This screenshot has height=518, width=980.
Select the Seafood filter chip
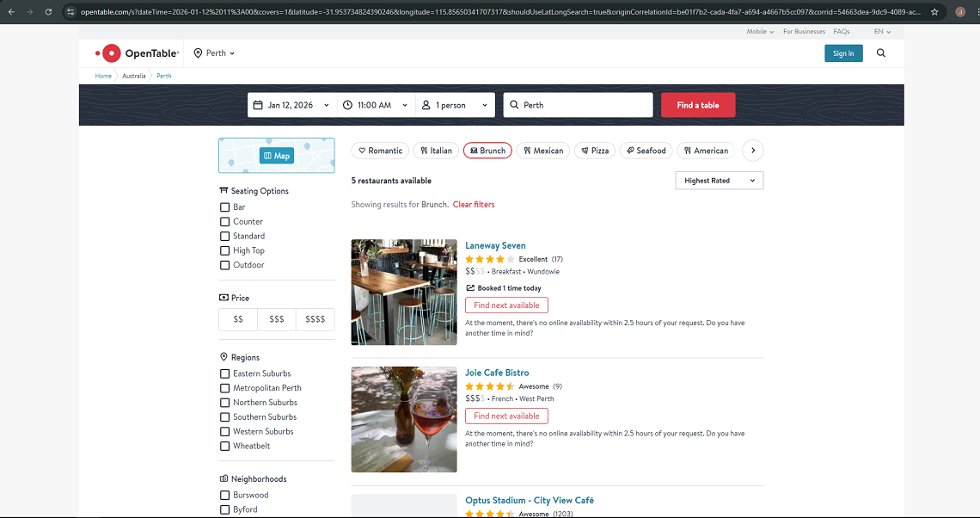pyautogui.click(x=646, y=151)
